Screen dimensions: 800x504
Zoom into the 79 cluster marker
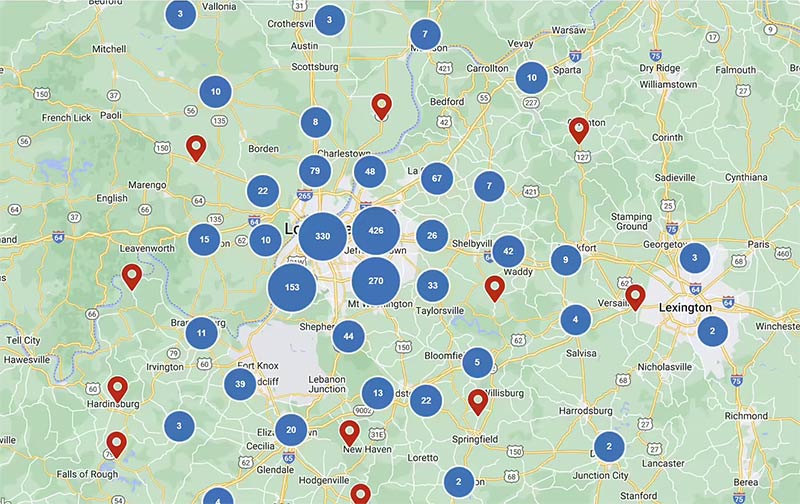pos(315,171)
